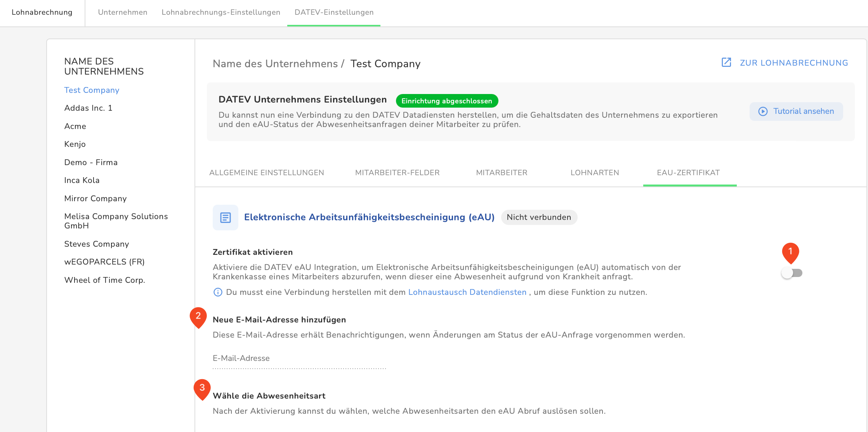
Task: Select Melisa Company Solutions GmbH
Action: point(116,221)
